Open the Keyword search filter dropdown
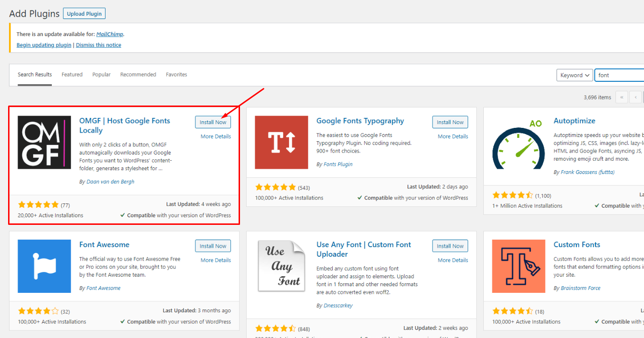This screenshot has width=644, height=338. click(x=574, y=75)
